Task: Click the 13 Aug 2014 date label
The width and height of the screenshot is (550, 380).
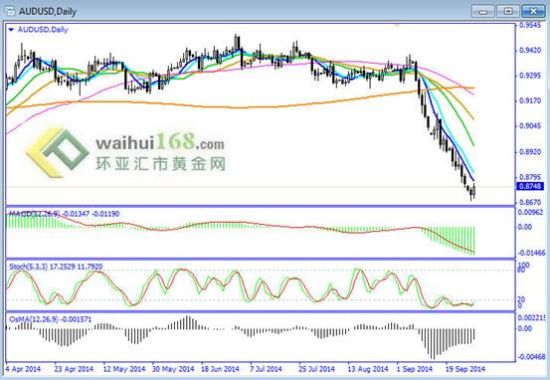Action: click(368, 369)
